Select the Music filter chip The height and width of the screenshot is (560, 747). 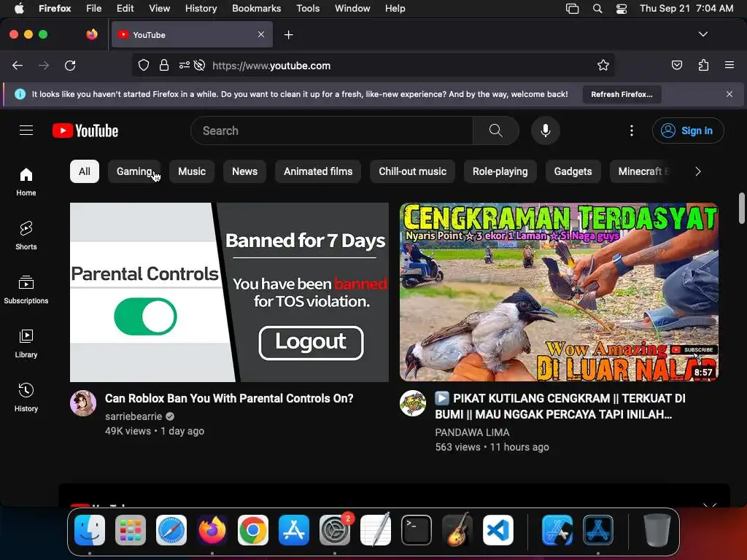(x=192, y=171)
